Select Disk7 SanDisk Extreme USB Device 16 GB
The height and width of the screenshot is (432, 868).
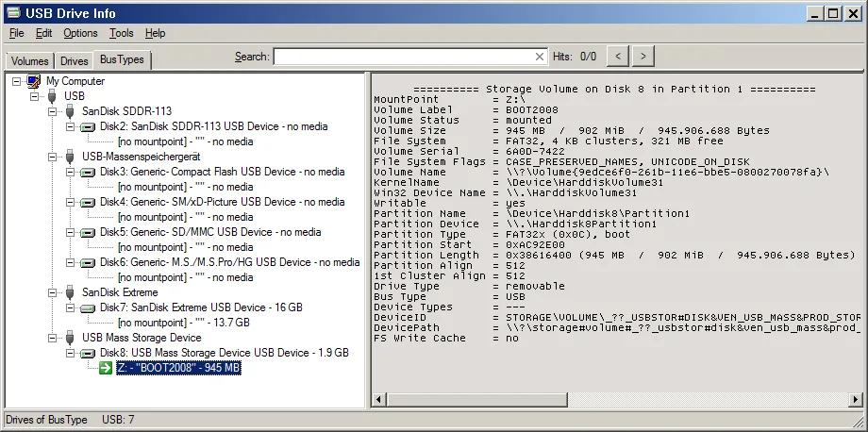201,307
